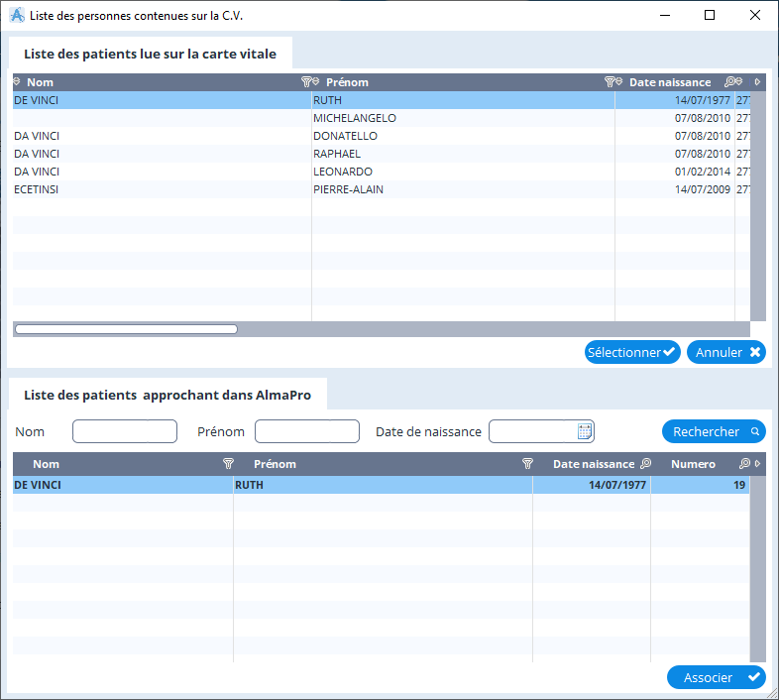
Task: Click the magnifier icon in Numero column header
Action: click(x=744, y=464)
